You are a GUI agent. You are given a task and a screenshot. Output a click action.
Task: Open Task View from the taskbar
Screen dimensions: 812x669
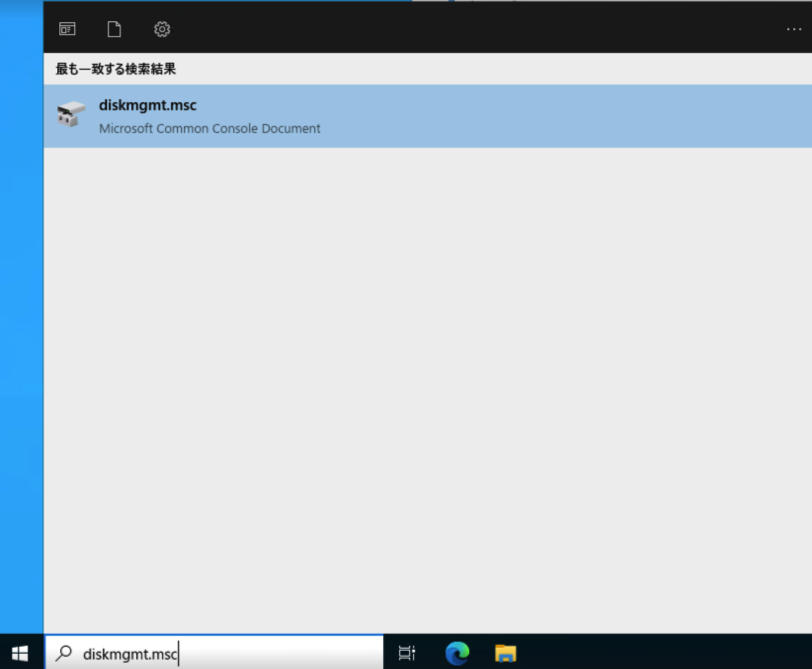406,653
